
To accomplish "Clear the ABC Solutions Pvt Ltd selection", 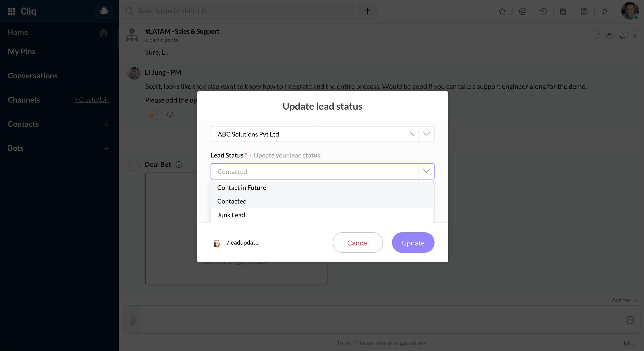I will (411, 134).
